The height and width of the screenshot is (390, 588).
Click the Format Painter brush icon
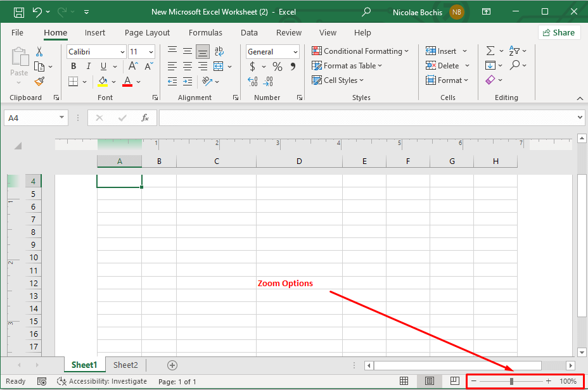(39, 81)
